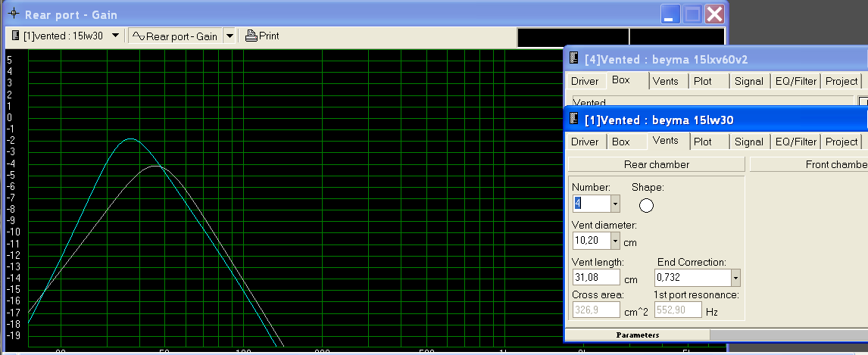Click the Parameters bar at panel bottom

click(x=637, y=335)
